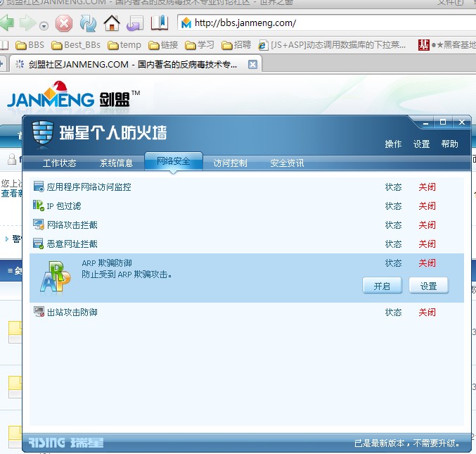The image size is (476, 454).
Task: Click 关闭 status of 应用程序网络访问监控
Action: point(427,187)
